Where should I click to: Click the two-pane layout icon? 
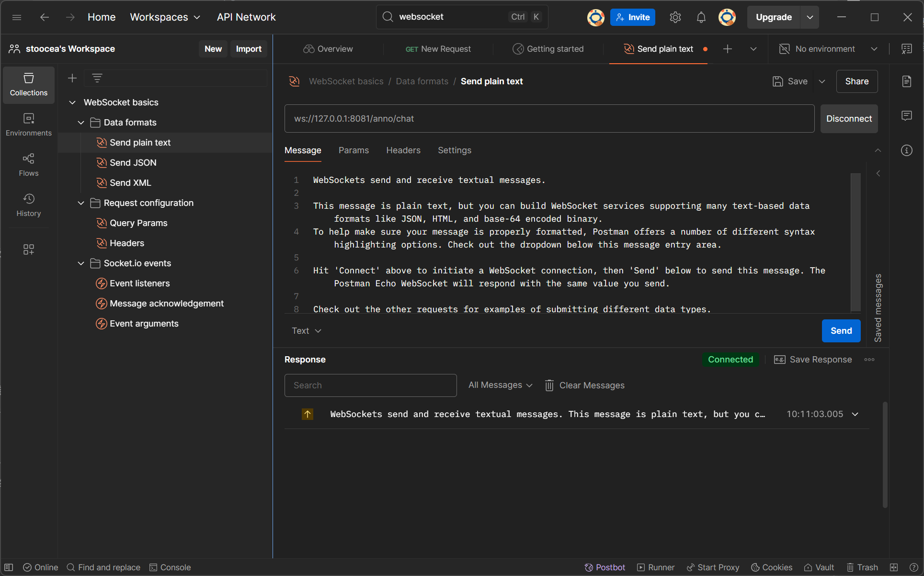tap(894, 567)
